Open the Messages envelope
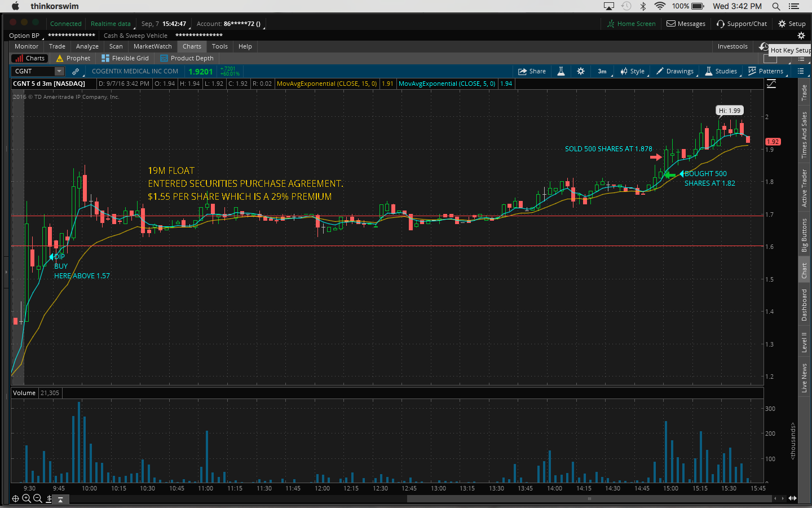This screenshot has width=812, height=508. pyautogui.click(x=686, y=24)
